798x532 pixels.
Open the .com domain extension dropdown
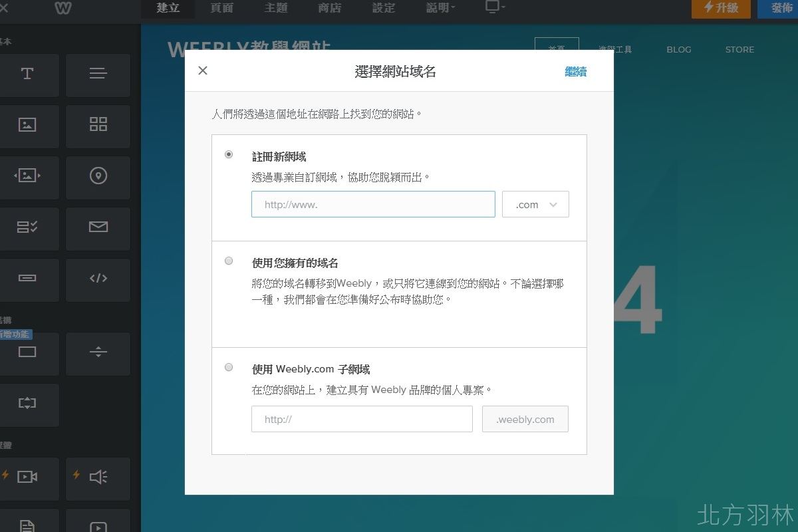pos(535,204)
